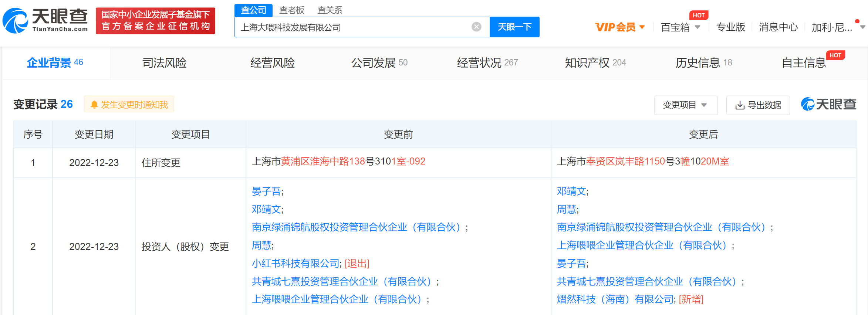868x315 pixels.
Task: Click the Tianyancha watermark logo beside export
Action: click(x=828, y=105)
